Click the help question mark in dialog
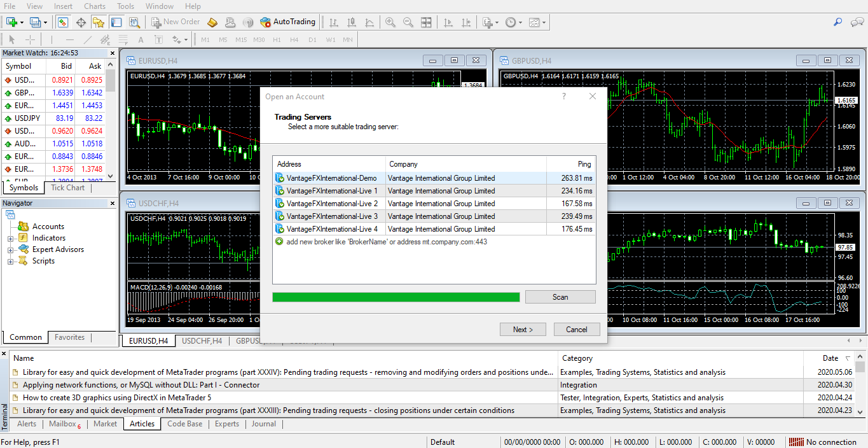868x448 pixels. 563,97
